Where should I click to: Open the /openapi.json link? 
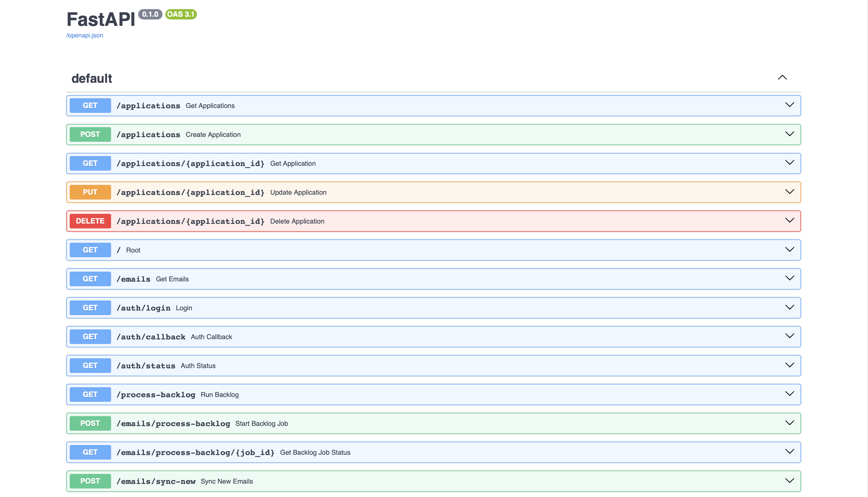click(x=85, y=35)
